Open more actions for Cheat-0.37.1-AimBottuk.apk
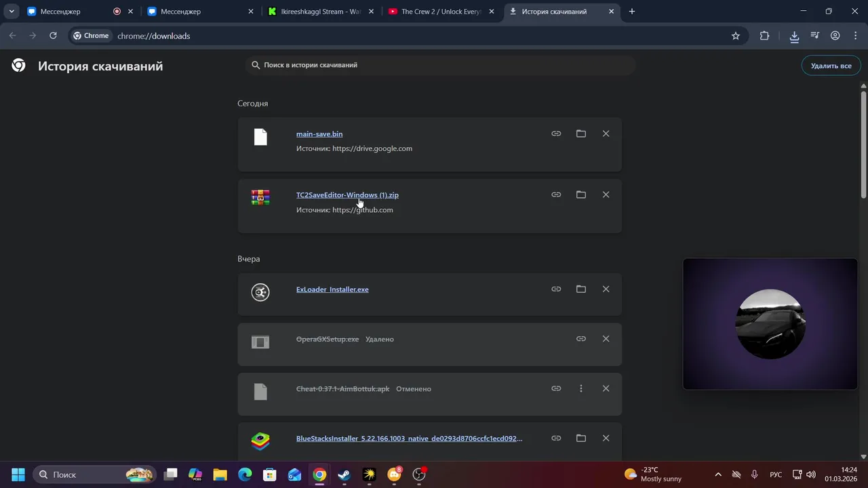The width and height of the screenshot is (868, 488). [x=581, y=388]
